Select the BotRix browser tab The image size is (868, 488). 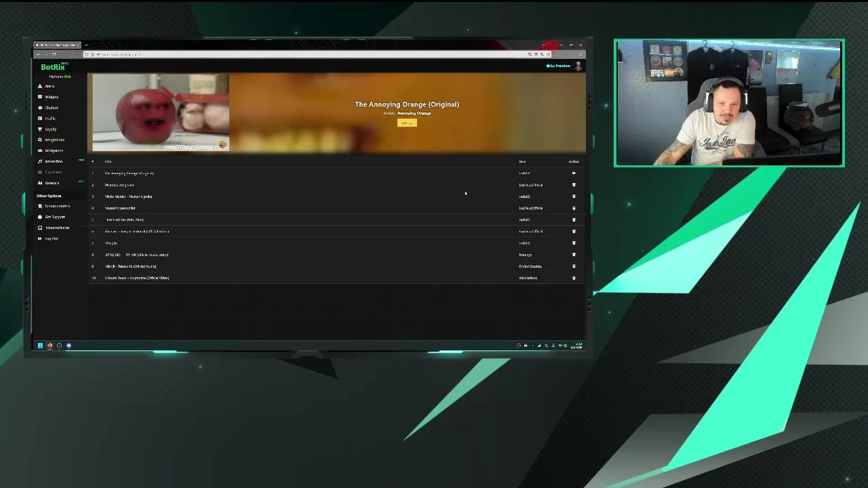[58, 45]
